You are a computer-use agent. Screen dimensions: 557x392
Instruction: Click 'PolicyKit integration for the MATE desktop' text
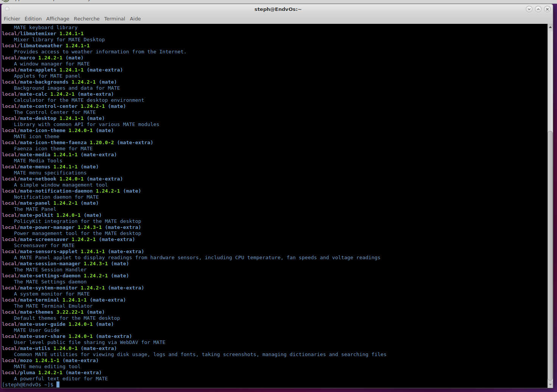coord(78,221)
